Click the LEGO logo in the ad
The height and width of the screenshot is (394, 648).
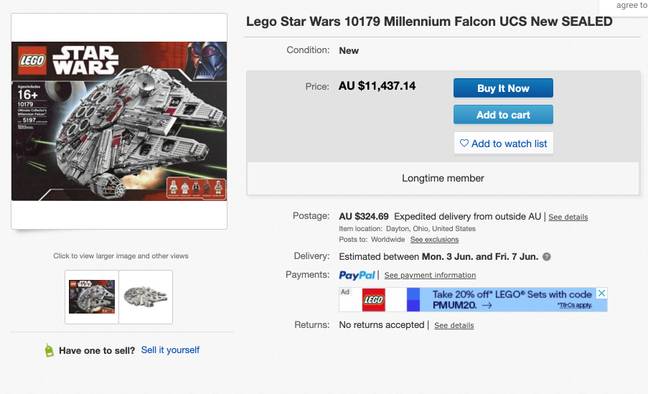(x=374, y=300)
